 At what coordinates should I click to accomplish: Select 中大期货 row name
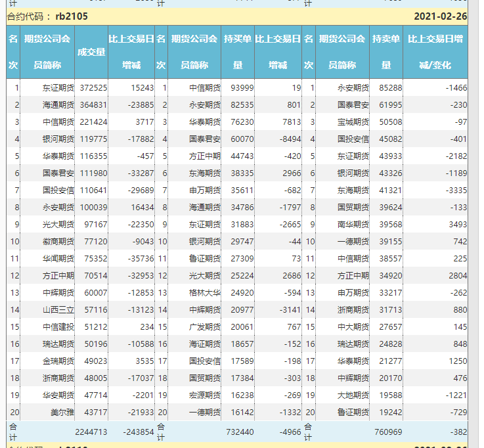click(353, 327)
